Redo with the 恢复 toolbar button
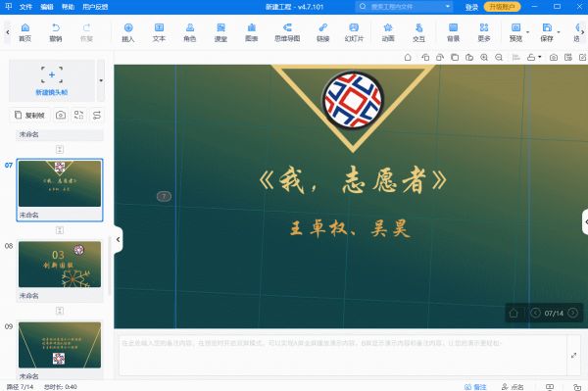The height and width of the screenshot is (391, 588). pyautogui.click(x=86, y=32)
